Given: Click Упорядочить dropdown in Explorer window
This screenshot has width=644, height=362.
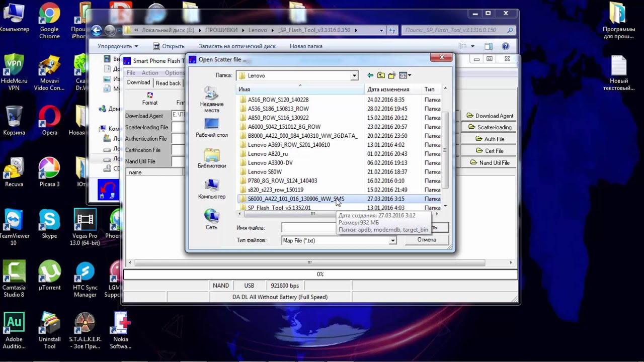Looking at the screenshot, I should pyautogui.click(x=118, y=46).
